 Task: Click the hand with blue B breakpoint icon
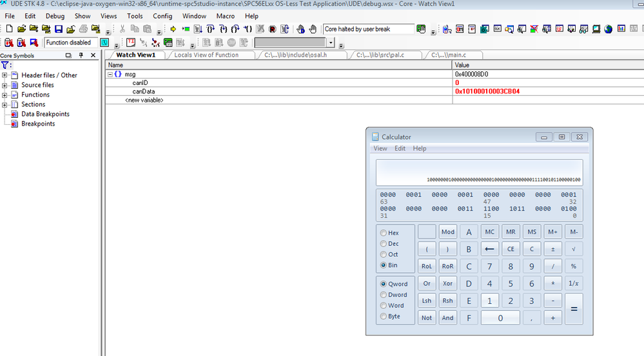click(300, 29)
